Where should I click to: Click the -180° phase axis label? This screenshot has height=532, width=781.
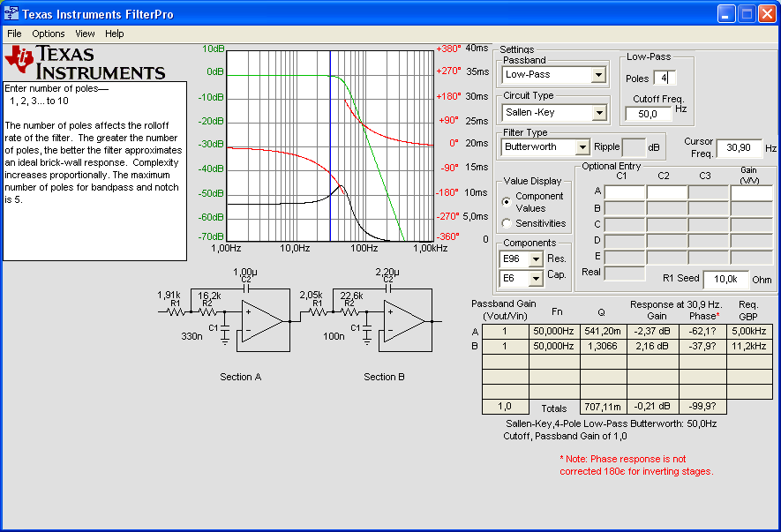pos(447,192)
